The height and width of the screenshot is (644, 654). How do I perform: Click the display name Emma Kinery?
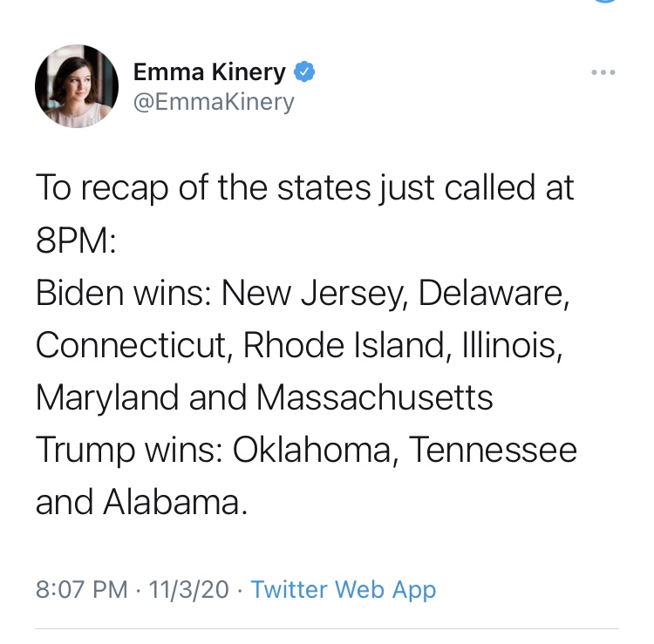pyautogui.click(x=209, y=72)
